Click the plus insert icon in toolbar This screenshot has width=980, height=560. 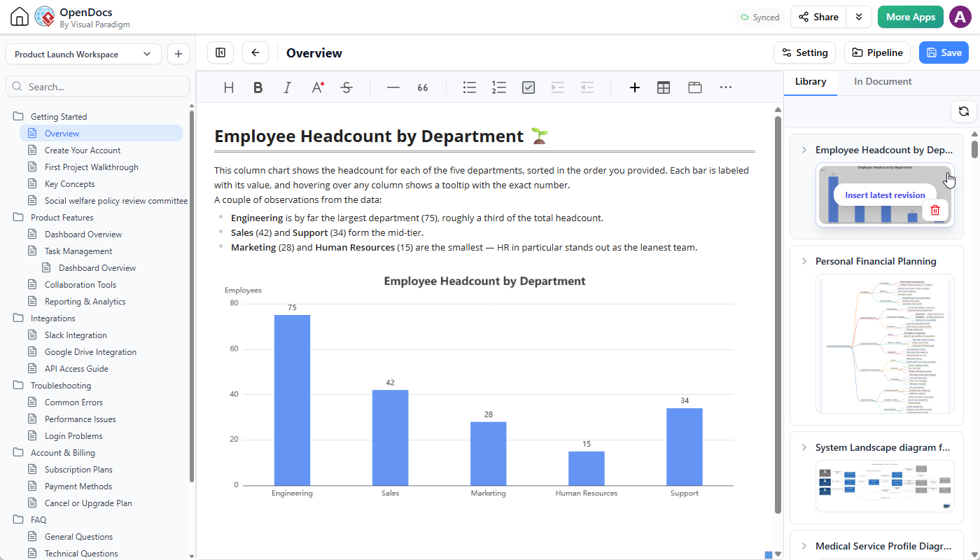pos(635,87)
